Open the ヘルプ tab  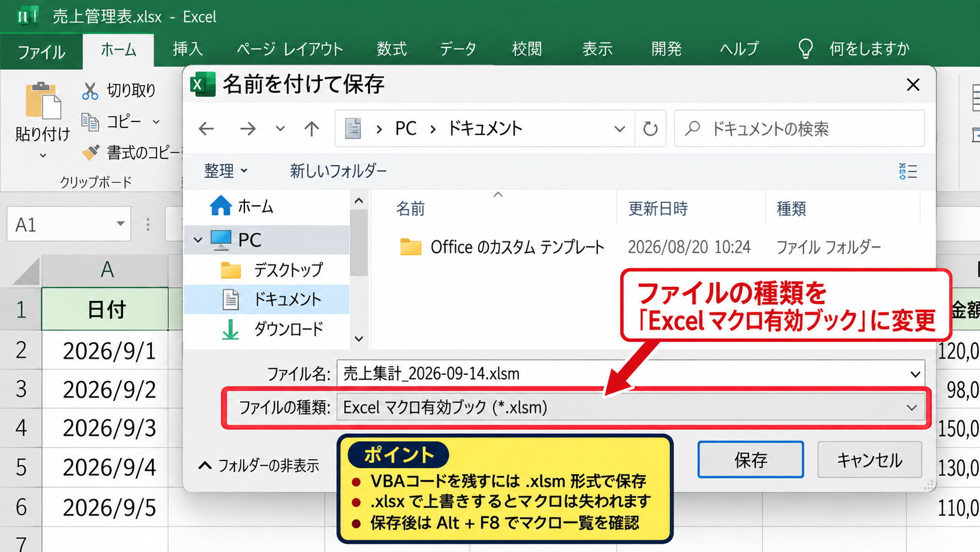pos(739,49)
